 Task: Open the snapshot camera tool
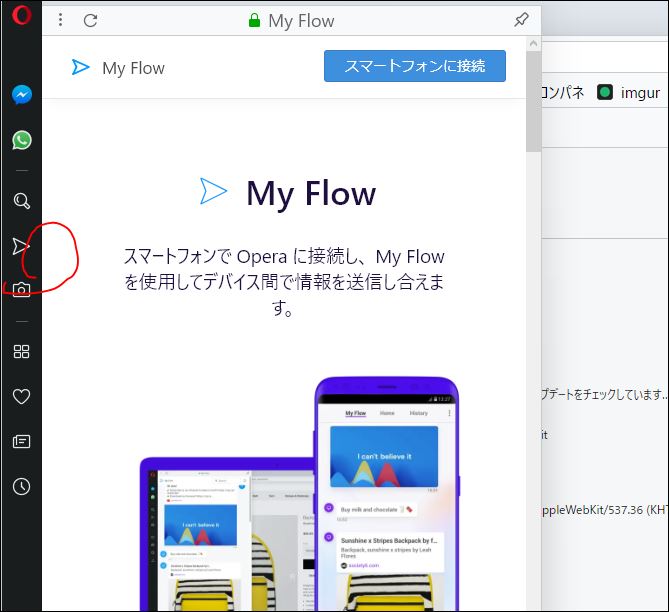pyautogui.click(x=21, y=290)
